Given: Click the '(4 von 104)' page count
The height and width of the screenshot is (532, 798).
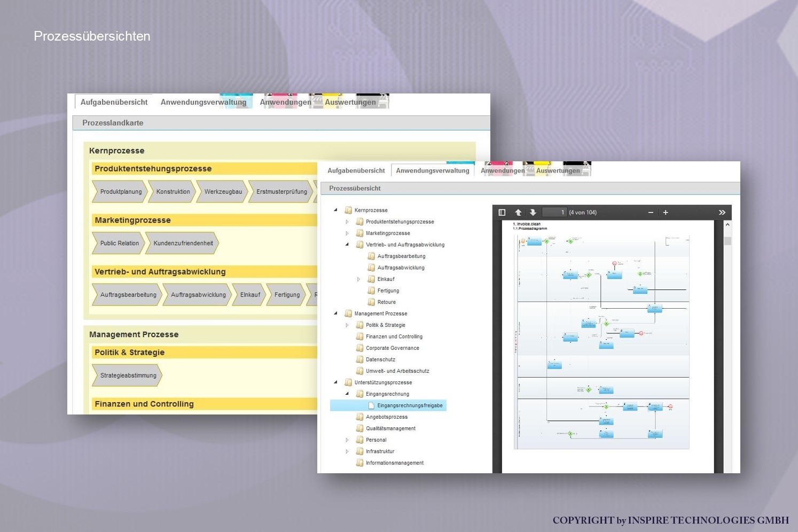Looking at the screenshot, I should pyautogui.click(x=583, y=213).
